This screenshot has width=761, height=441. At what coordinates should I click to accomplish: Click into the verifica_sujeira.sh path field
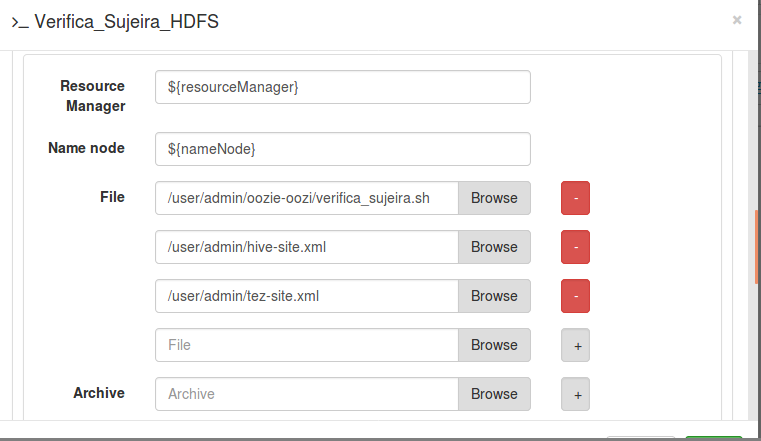(x=307, y=198)
